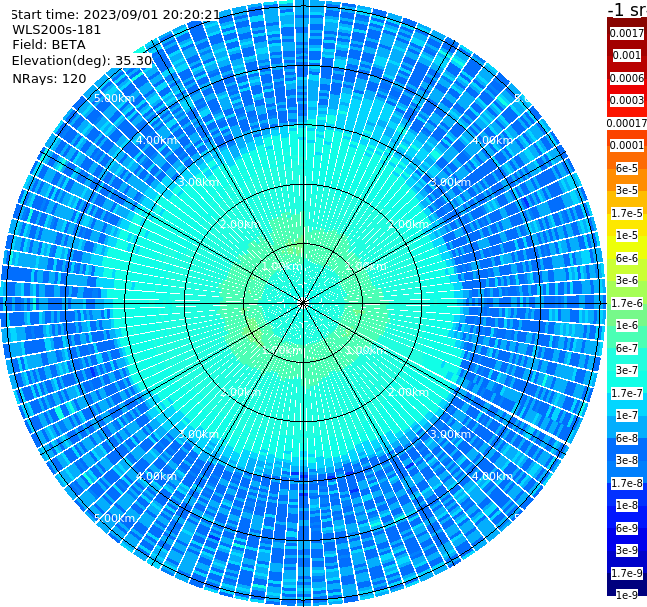
Task: Click the upper-left '1.00km' range ring label
Action: [x=282, y=266]
